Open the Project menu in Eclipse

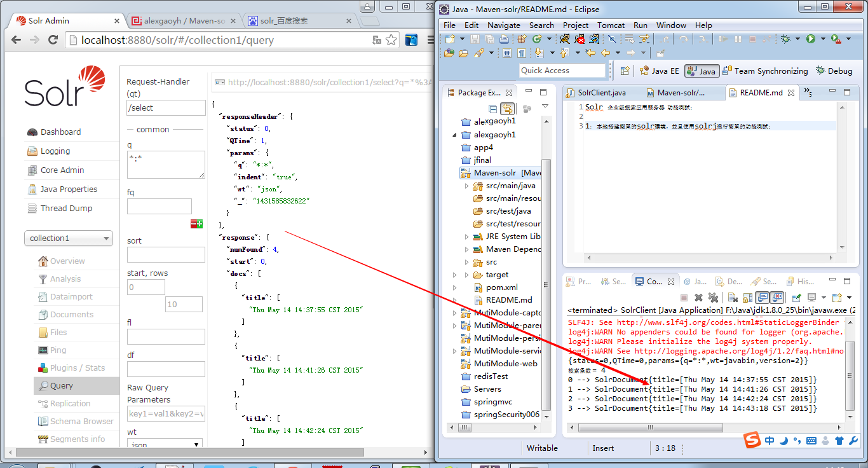click(576, 25)
